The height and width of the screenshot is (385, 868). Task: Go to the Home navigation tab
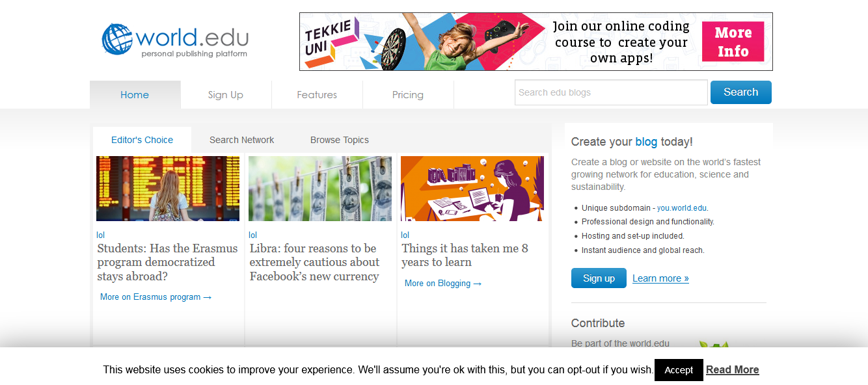135,95
